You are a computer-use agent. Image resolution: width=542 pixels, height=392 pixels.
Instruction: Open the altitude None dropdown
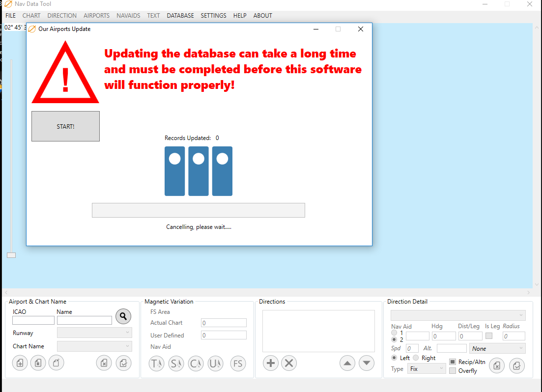497,348
